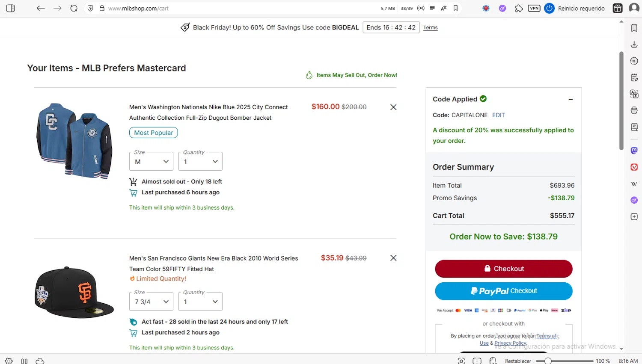642x364 pixels.
Task: Open Quantity dropdown for Nationals jacket
Action: click(200, 161)
